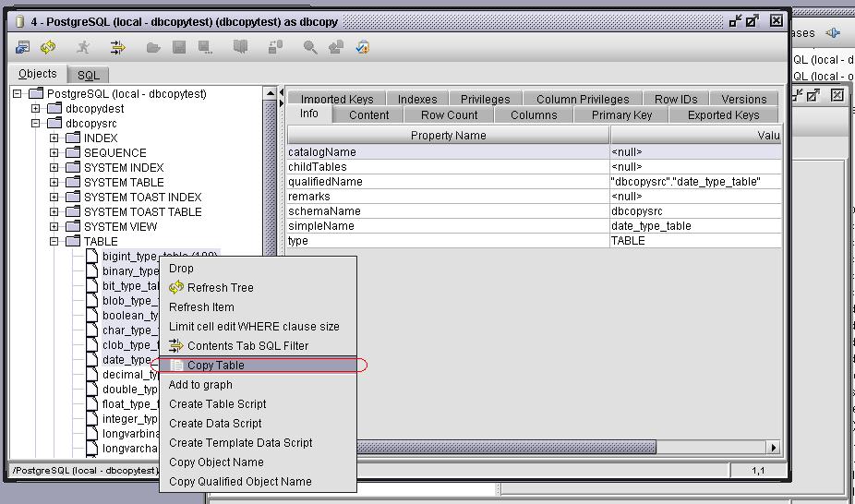Switch to the SQL tab
This screenshot has width=855, height=504.
(x=89, y=76)
